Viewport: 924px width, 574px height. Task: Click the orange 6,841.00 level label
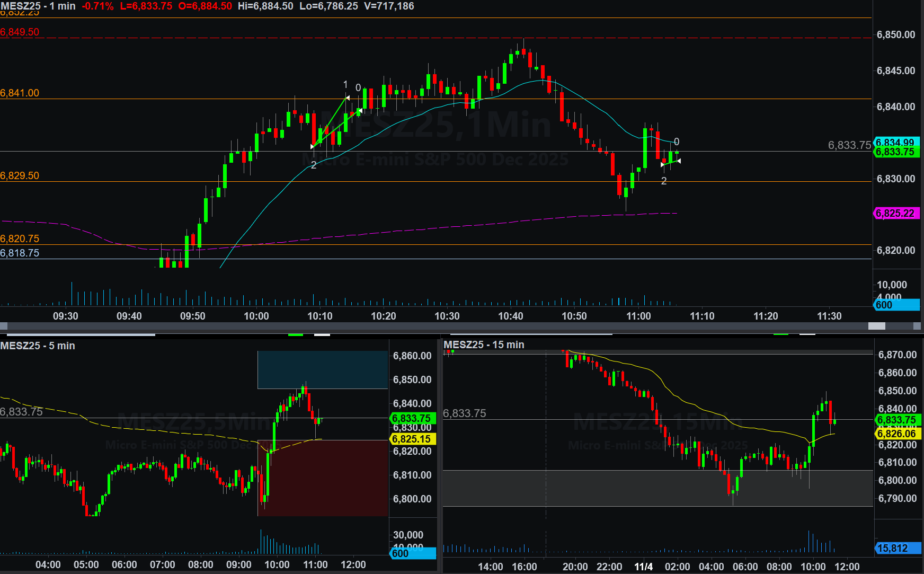(20, 93)
